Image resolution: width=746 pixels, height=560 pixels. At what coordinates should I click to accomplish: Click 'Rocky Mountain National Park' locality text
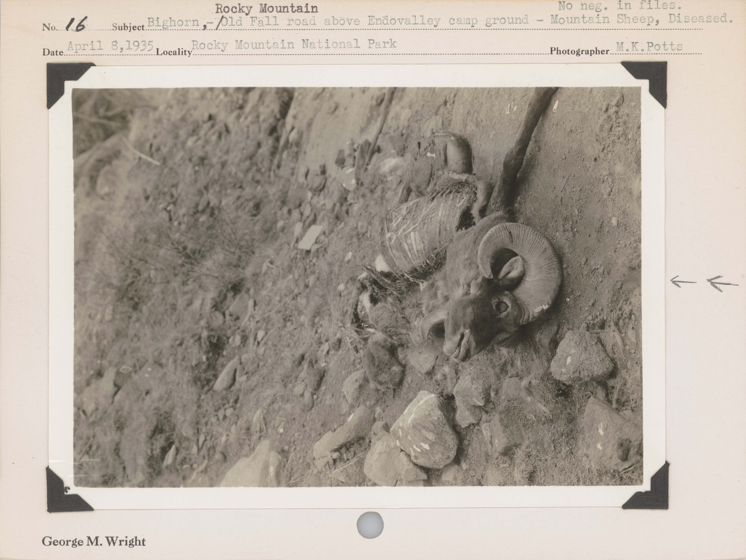tap(294, 44)
